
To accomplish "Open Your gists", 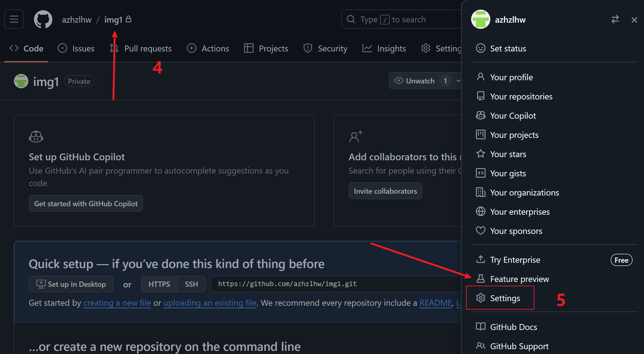I will [x=554, y=173].
